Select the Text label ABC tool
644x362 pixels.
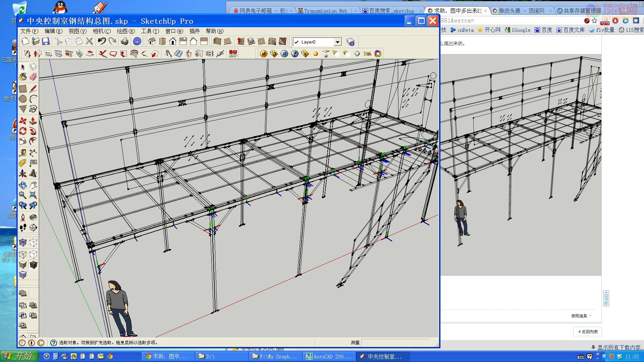[x=33, y=163]
